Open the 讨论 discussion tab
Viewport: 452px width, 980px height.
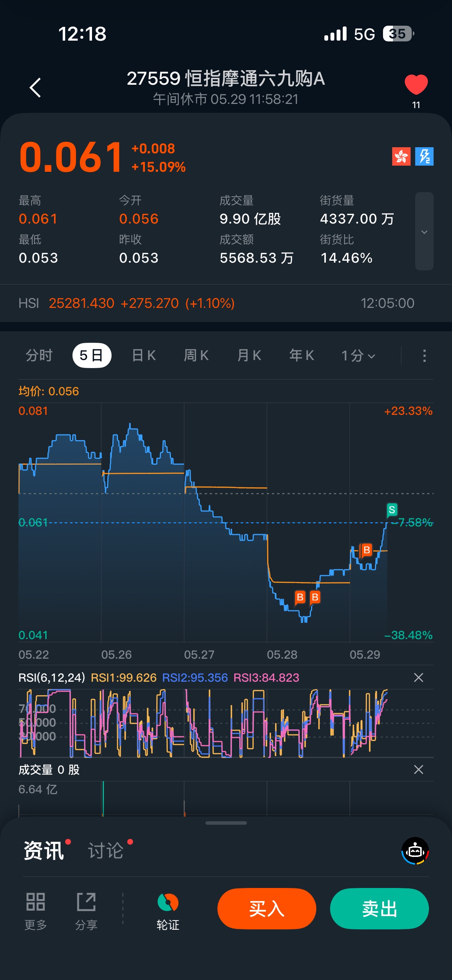106,851
